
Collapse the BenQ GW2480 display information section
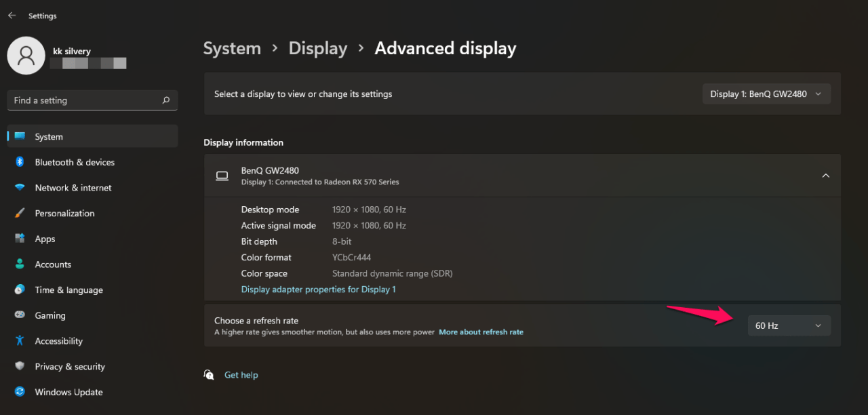[825, 176]
